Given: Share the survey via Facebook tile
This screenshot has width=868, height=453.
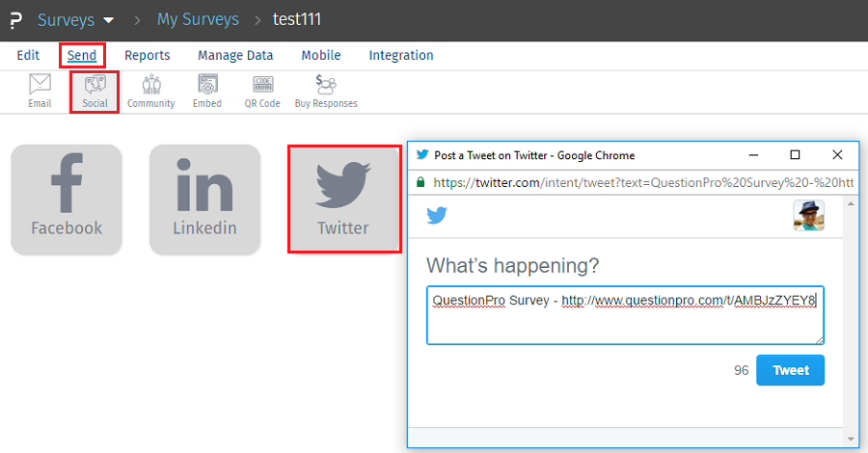Looking at the screenshot, I should 67,200.
